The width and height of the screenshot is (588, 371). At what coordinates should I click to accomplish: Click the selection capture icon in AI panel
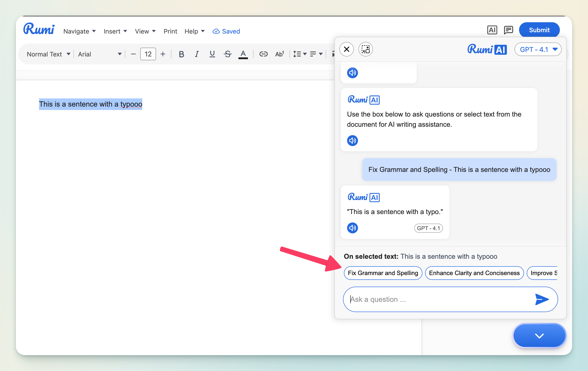click(365, 49)
